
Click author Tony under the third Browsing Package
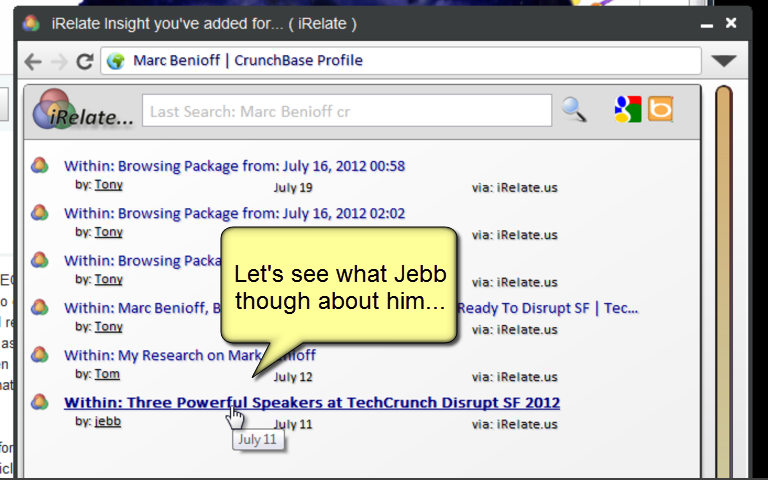108,279
